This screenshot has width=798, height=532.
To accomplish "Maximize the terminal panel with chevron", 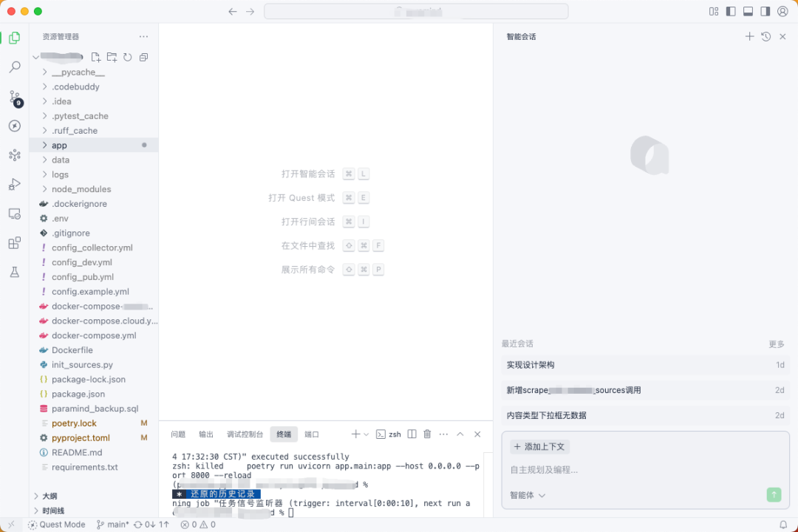I will coord(460,434).
